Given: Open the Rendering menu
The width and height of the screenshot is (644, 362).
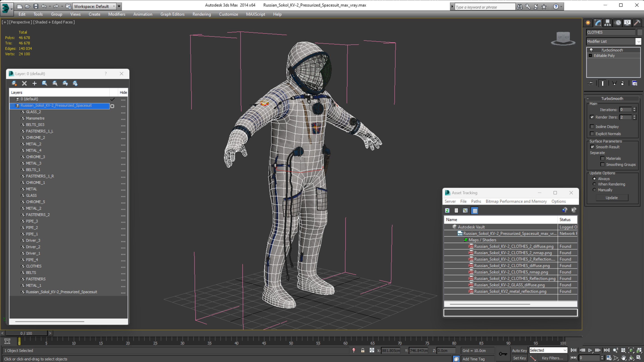Looking at the screenshot, I should (x=202, y=14).
